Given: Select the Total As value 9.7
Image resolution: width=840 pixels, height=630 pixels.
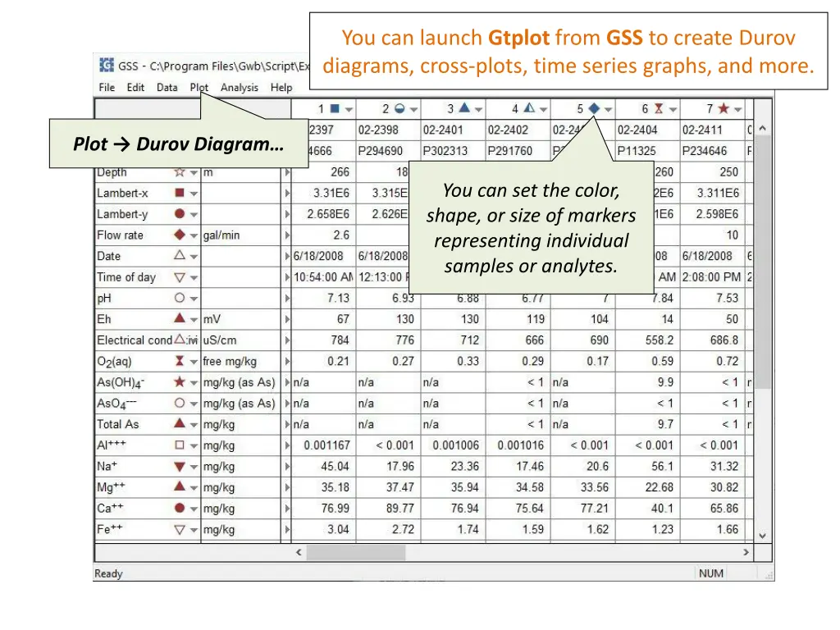Looking at the screenshot, I should coord(647,424).
